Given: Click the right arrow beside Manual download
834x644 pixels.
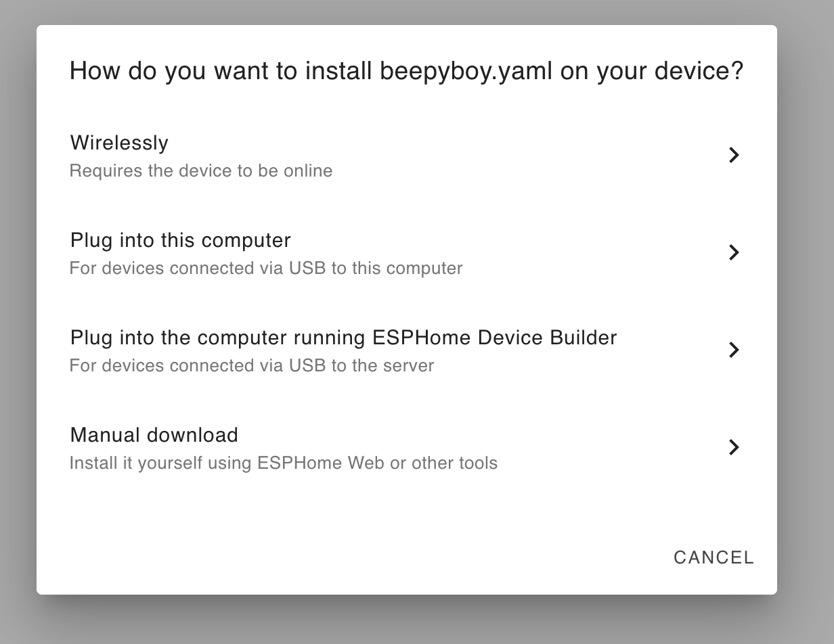Looking at the screenshot, I should pos(734,447).
